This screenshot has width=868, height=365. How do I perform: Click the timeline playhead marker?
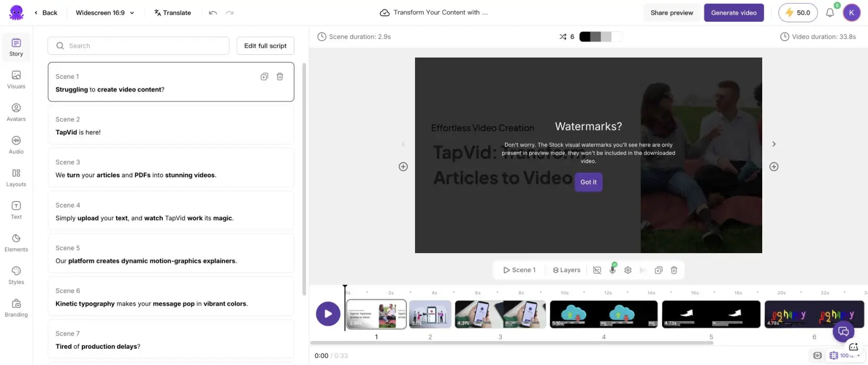click(345, 287)
